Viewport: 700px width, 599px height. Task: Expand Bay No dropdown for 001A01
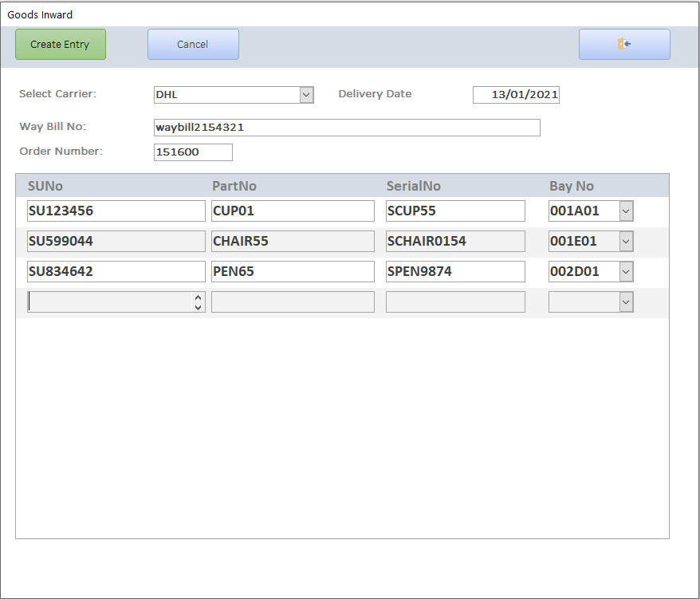(626, 211)
